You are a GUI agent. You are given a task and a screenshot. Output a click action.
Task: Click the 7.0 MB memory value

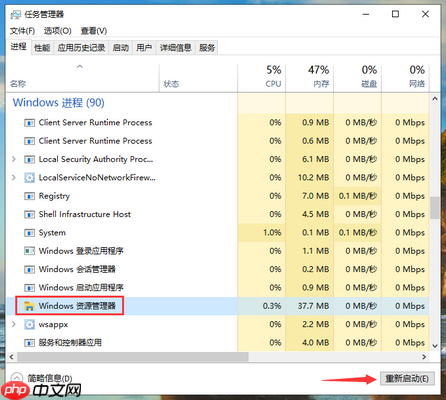pos(316,196)
